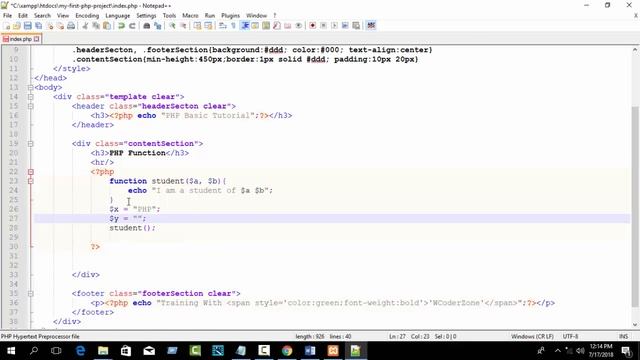Viewport: 640px width, 360px height.
Task: Open the File menu
Action: coord(7,16)
